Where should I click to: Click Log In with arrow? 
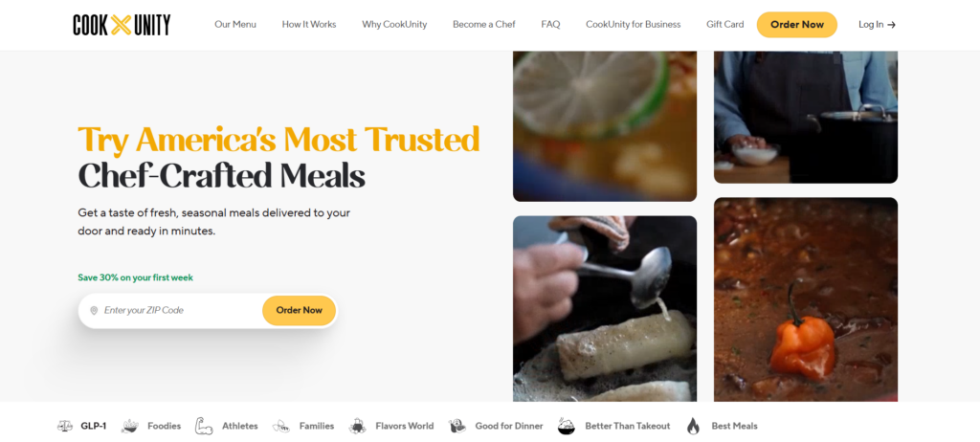click(x=877, y=24)
